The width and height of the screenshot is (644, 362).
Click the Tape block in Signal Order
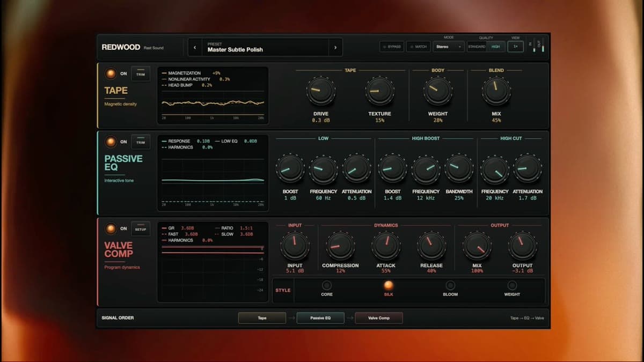(262, 318)
